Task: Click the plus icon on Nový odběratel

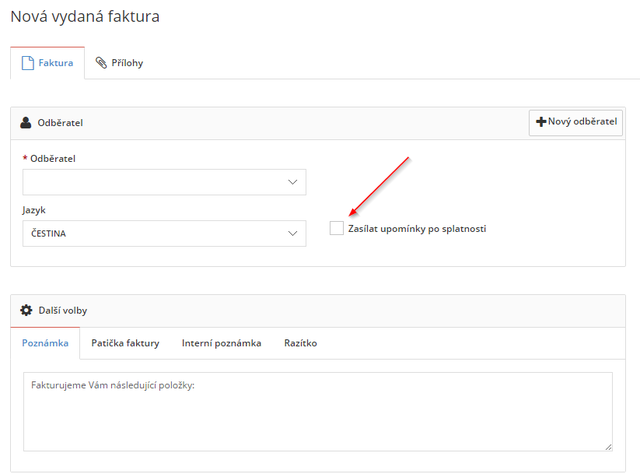Action: [x=541, y=122]
